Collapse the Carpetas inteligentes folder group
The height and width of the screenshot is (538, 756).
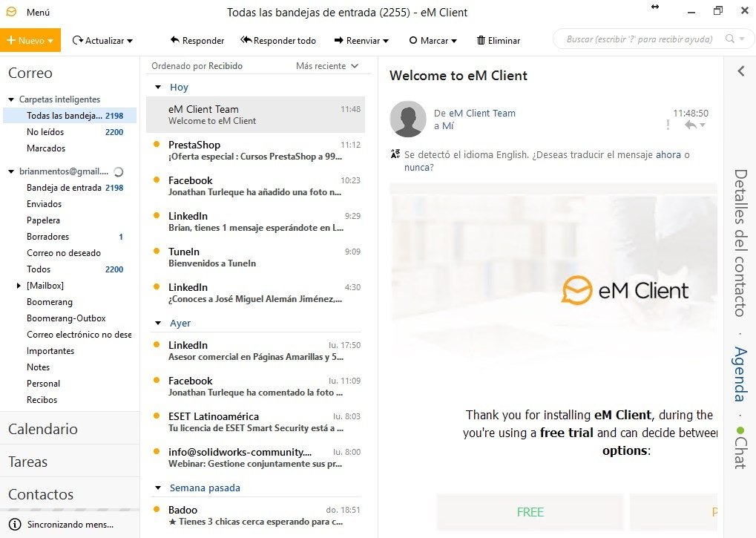[x=11, y=99]
